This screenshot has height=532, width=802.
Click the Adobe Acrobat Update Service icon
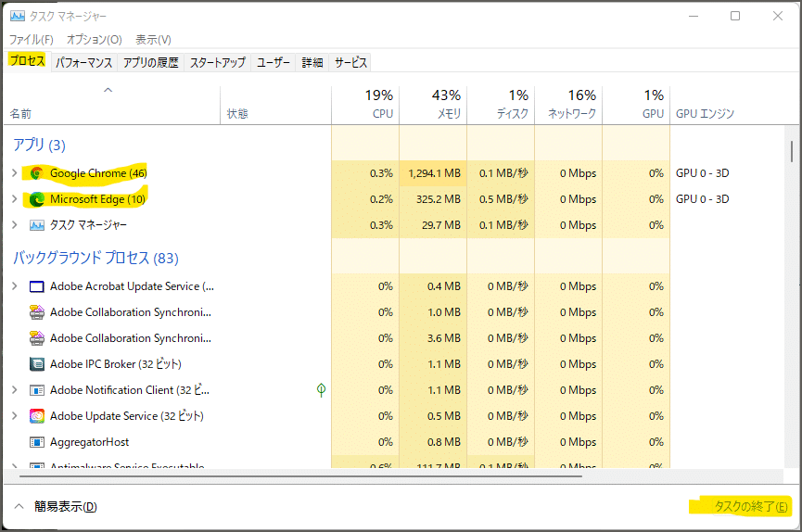click(37, 286)
